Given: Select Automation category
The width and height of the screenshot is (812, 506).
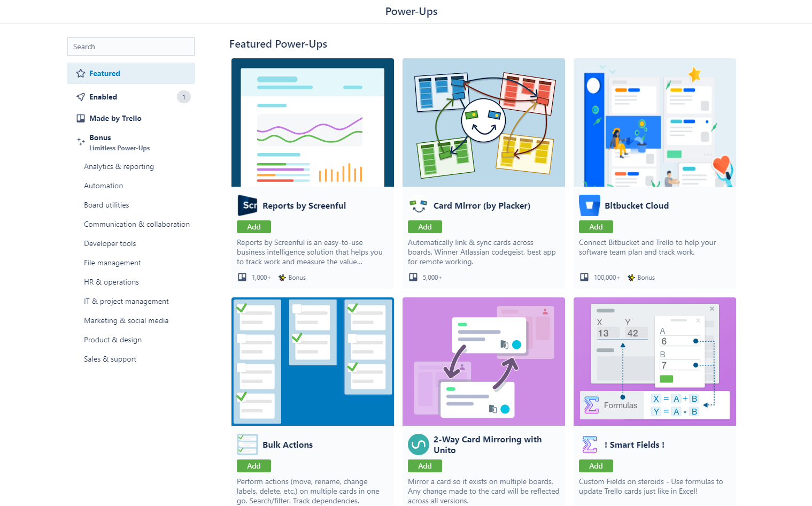Looking at the screenshot, I should pyautogui.click(x=103, y=186).
